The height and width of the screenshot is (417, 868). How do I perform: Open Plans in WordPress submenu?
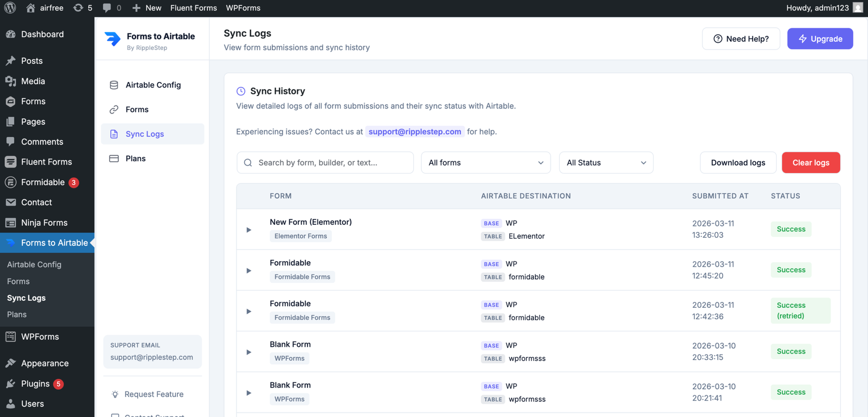(x=17, y=314)
